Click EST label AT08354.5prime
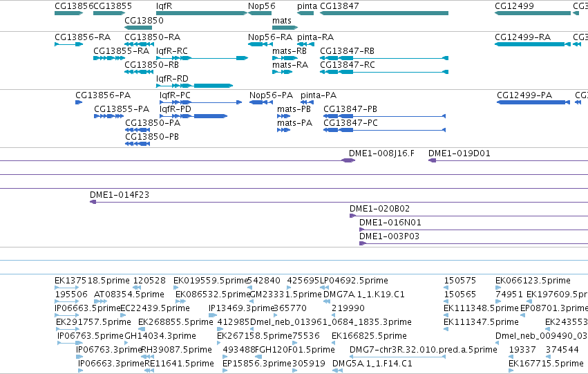The width and height of the screenshot is (588, 374). tap(129, 295)
